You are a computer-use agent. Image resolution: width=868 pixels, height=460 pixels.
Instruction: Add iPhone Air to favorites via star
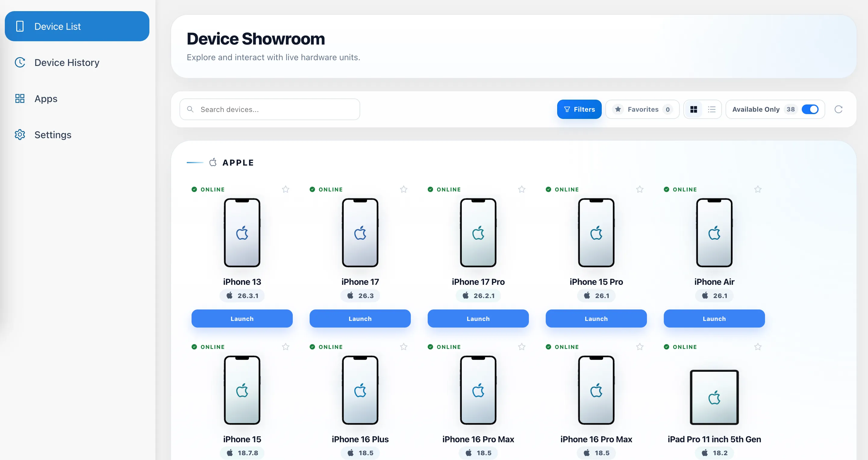click(x=758, y=189)
